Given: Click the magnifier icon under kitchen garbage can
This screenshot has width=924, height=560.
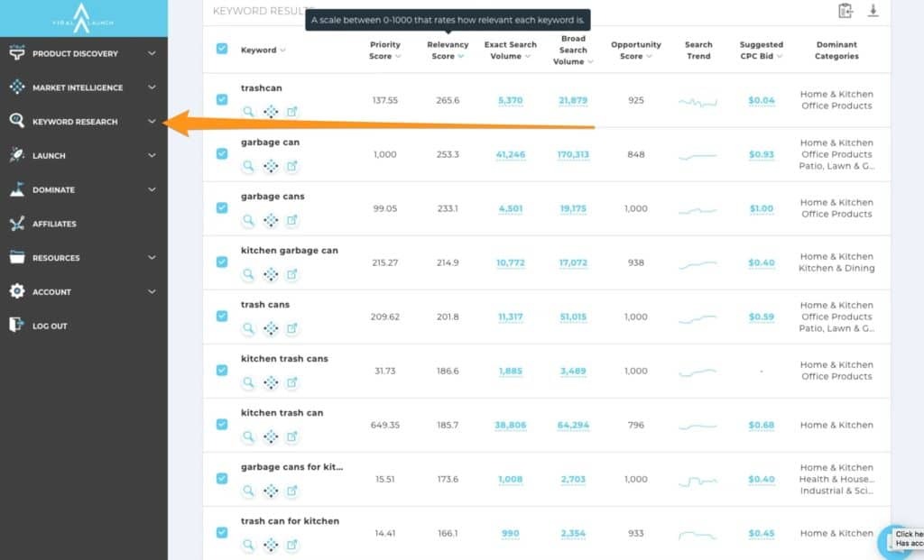Looking at the screenshot, I should [248, 274].
